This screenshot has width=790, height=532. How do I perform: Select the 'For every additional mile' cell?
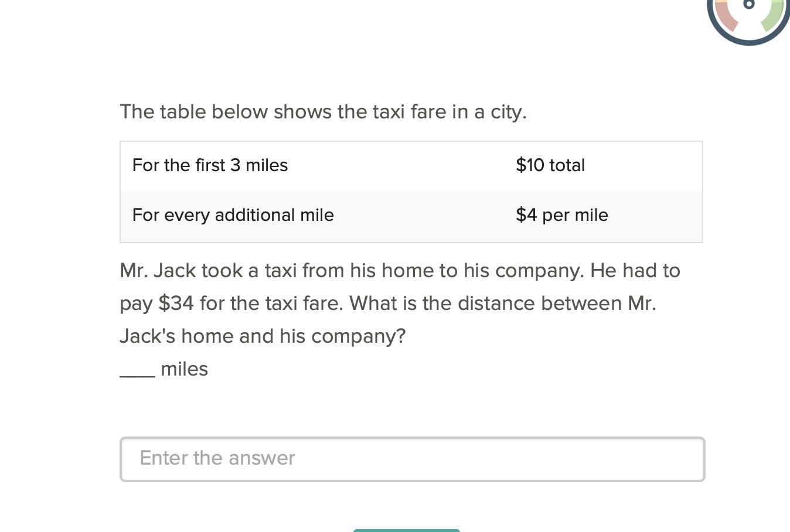233,215
